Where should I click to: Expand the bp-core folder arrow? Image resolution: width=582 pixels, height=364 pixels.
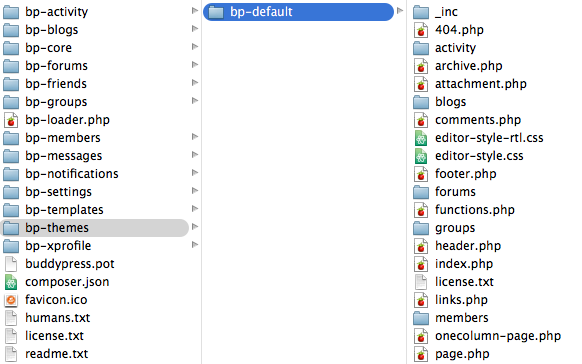tap(194, 47)
